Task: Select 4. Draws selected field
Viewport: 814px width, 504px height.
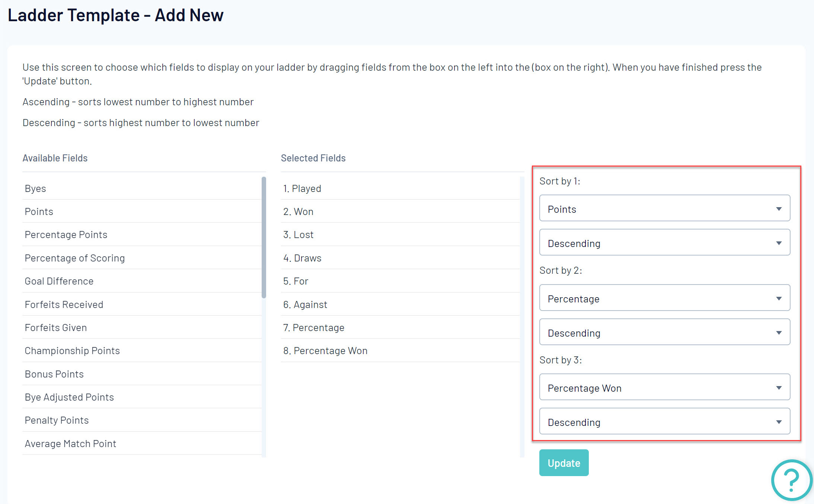Action: point(302,258)
